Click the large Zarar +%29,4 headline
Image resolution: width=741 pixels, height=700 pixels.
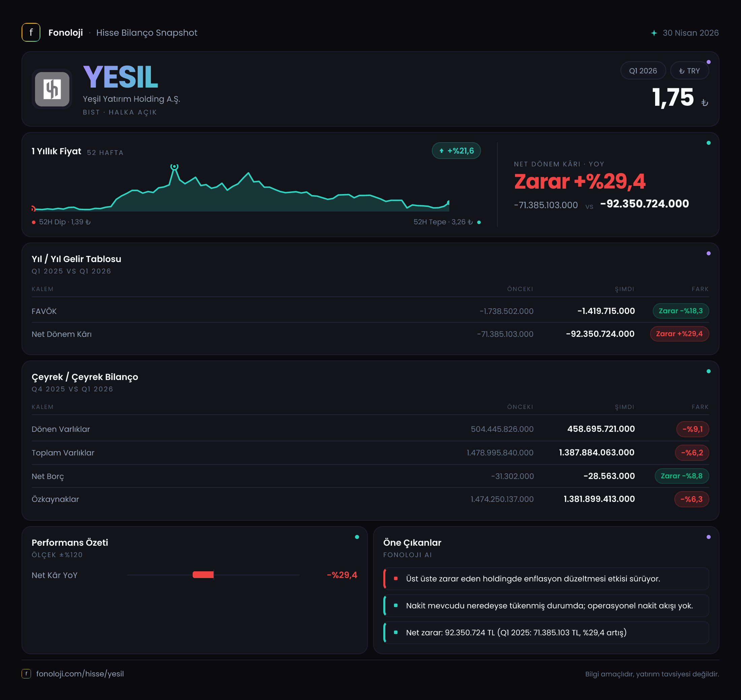tap(580, 182)
